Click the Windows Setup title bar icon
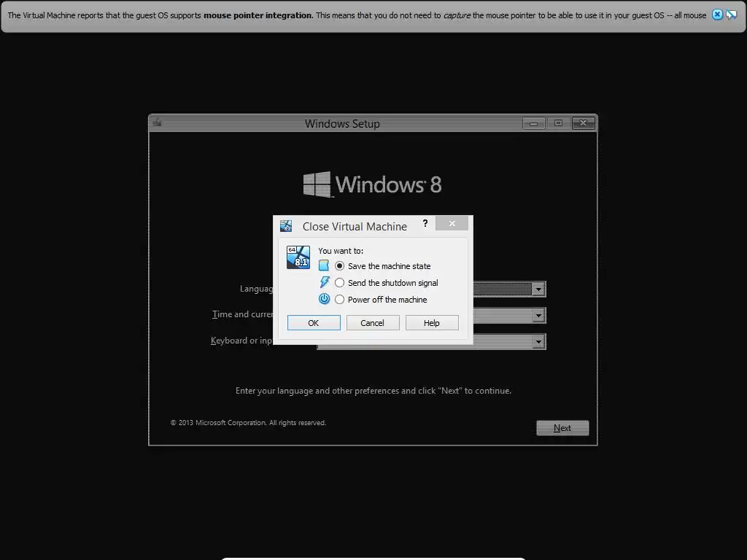 click(158, 122)
